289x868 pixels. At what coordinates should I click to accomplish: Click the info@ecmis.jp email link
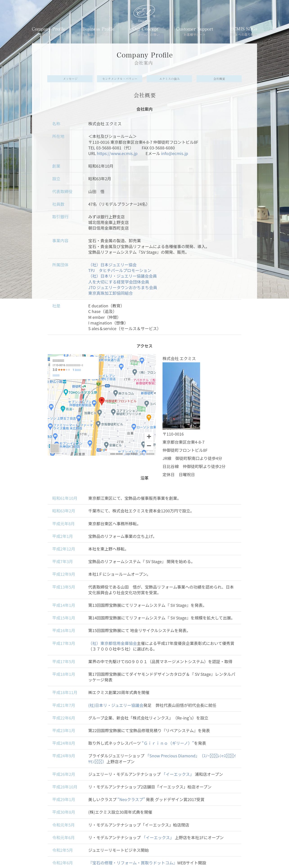pos(174,154)
